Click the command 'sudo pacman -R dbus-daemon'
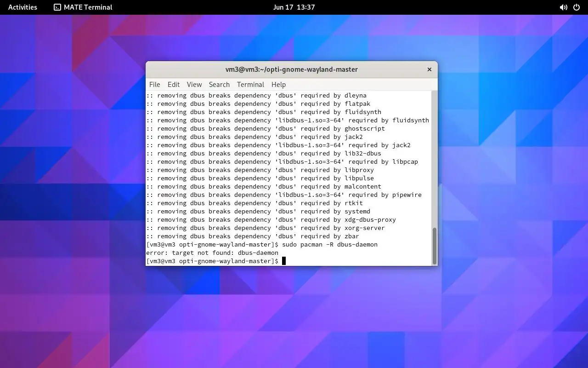The image size is (588, 368). [330, 244]
